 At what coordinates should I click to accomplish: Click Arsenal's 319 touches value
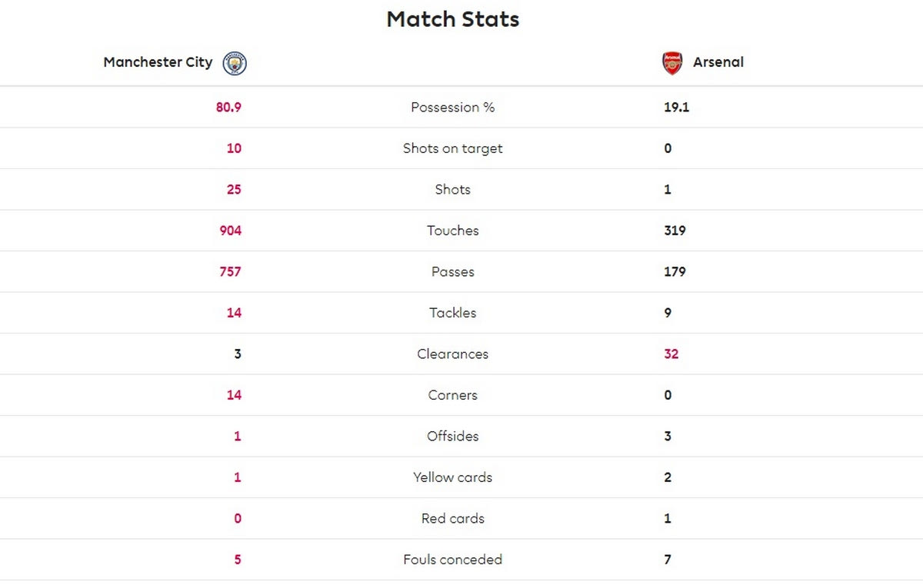675,231
